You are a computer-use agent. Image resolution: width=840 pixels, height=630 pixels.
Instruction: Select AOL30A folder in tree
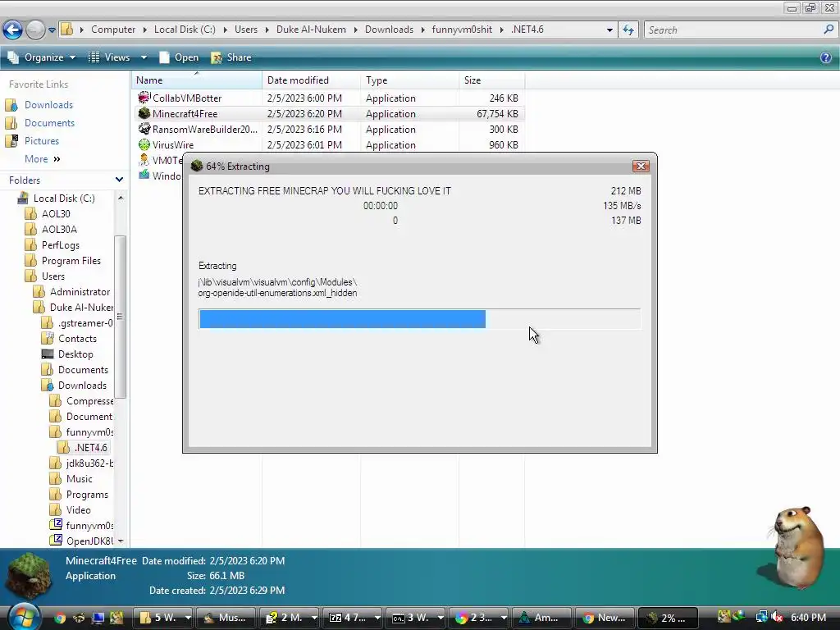(x=59, y=230)
